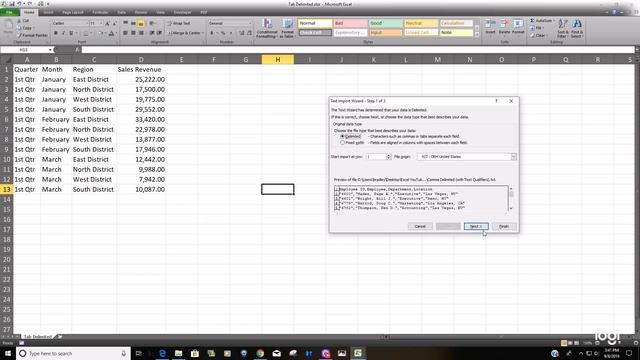Click the Finish button in the wizard
Image resolution: width=640 pixels, height=360 pixels.
click(x=504, y=226)
